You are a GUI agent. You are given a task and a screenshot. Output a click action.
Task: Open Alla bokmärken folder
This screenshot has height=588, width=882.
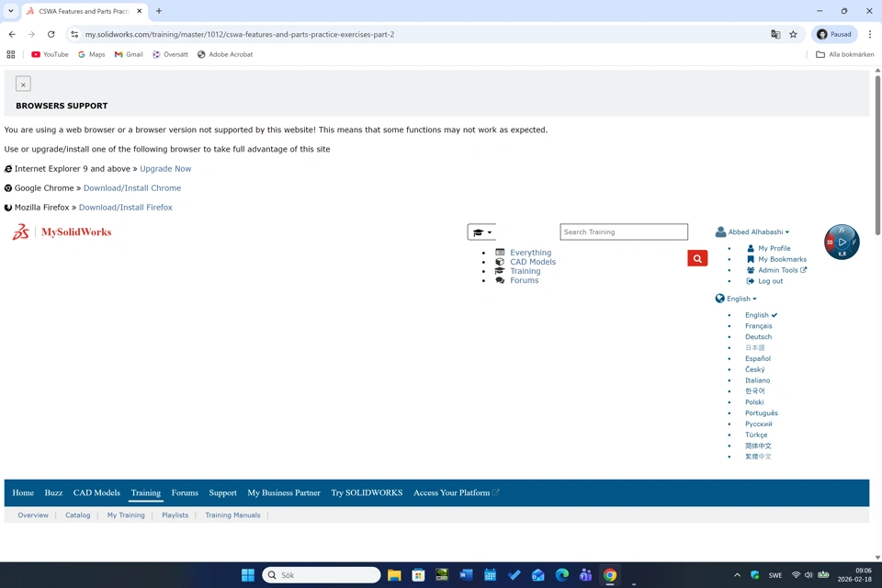pyautogui.click(x=845, y=54)
